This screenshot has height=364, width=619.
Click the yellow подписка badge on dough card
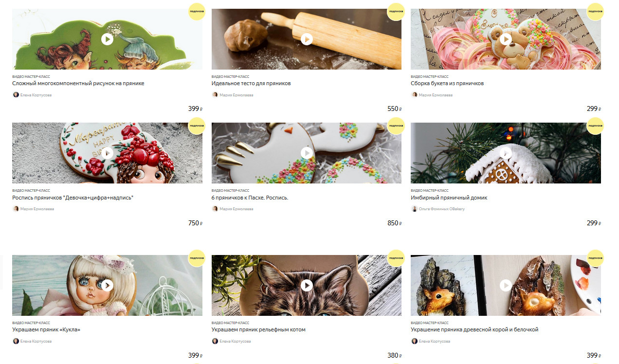[x=396, y=12]
